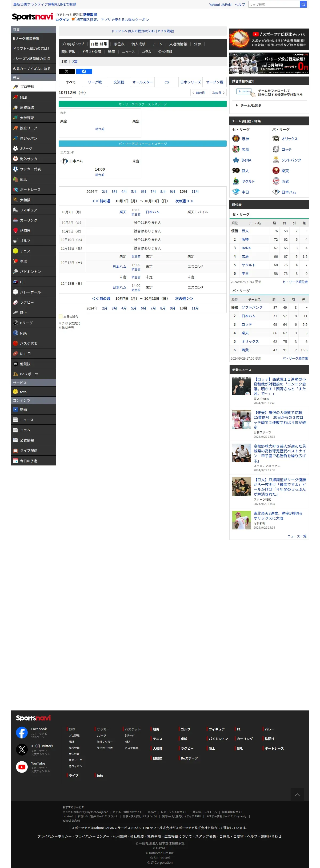Open 高校野球 sidebar icon
The width and height of the screenshot is (320, 868).
coord(15,107)
